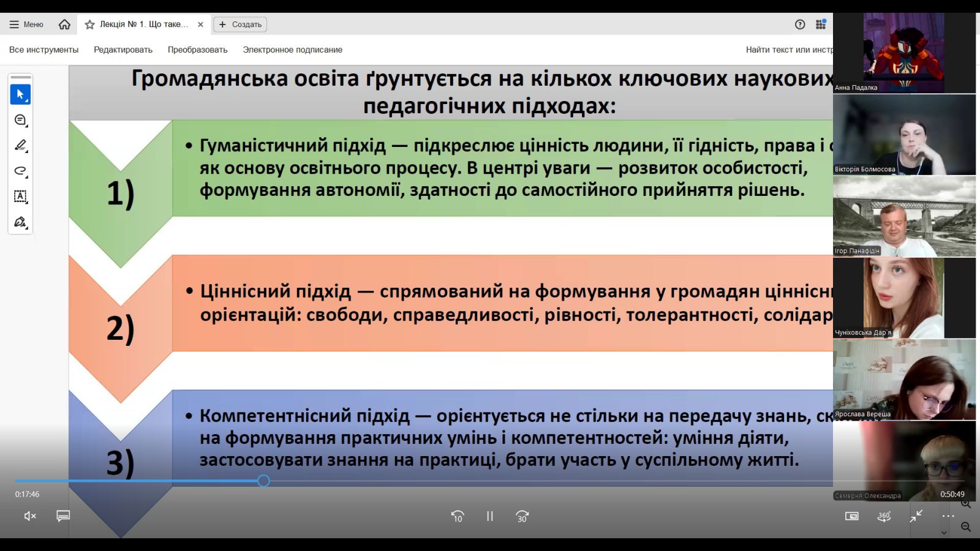Open the picture-in-picture video mode
Image resolution: width=980 pixels, height=551 pixels.
[x=852, y=516]
